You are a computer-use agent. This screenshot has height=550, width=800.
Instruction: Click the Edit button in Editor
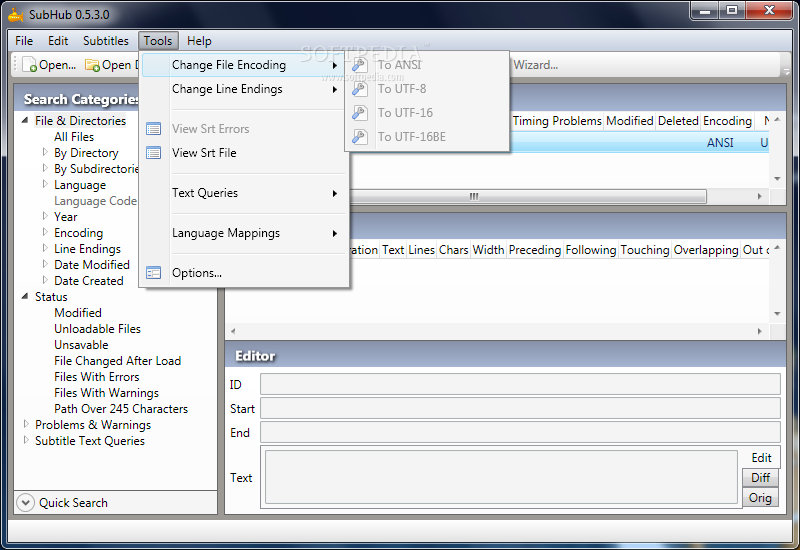click(761, 458)
